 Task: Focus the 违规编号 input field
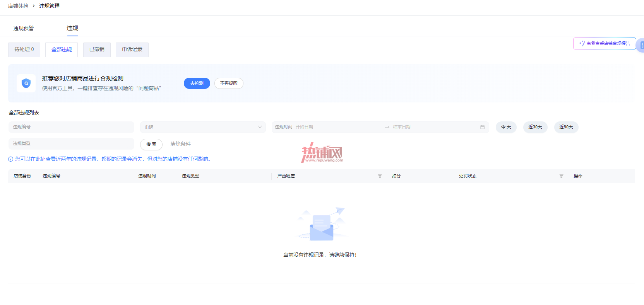pos(71,127)
